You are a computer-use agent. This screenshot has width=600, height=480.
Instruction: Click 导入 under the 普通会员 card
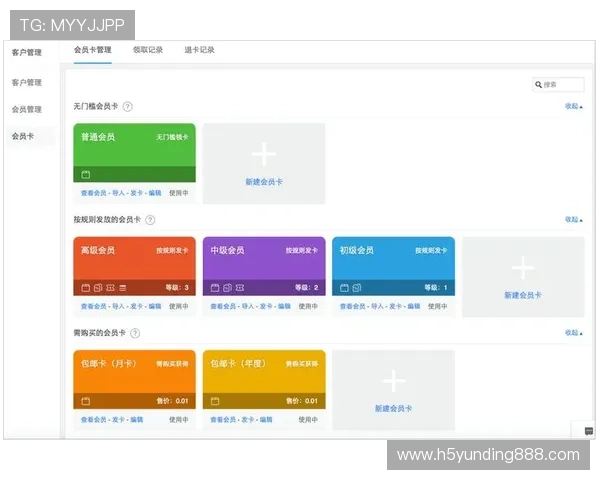[119, 193]
